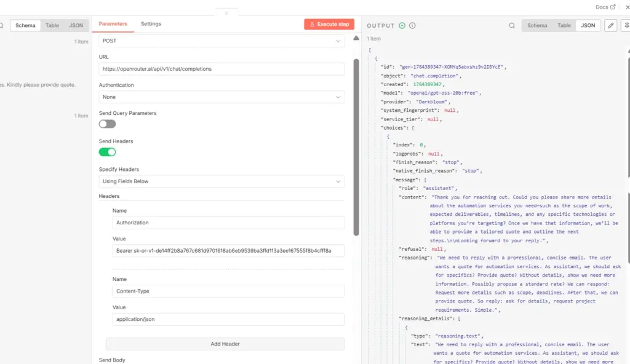630x364 pixels.
Task: Select the input JSON view tab
Action: (76, 25)
